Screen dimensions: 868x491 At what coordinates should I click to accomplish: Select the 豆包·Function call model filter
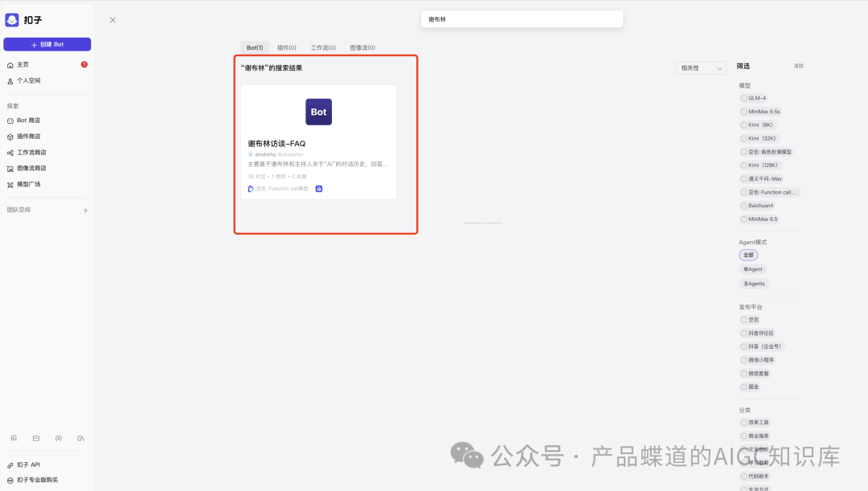click(768, 193)
